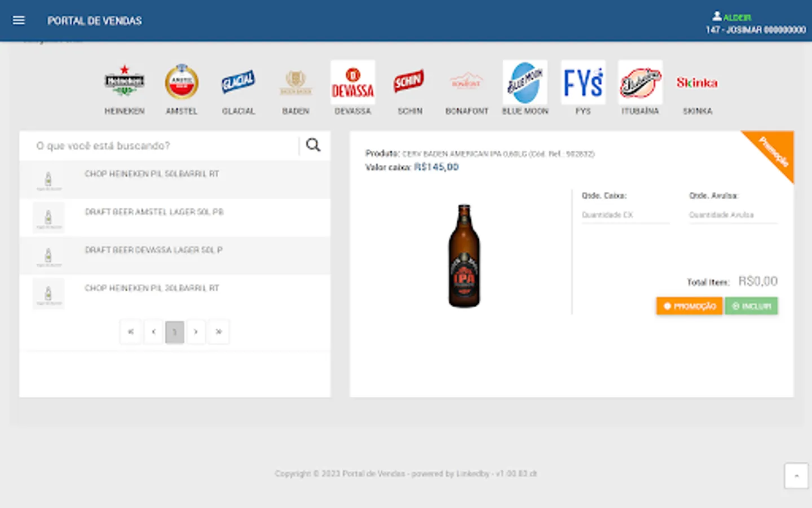Click the Quantidade CX input field
Screen dimensions: 812x508
pyautogui.click(x=625, y=215)
